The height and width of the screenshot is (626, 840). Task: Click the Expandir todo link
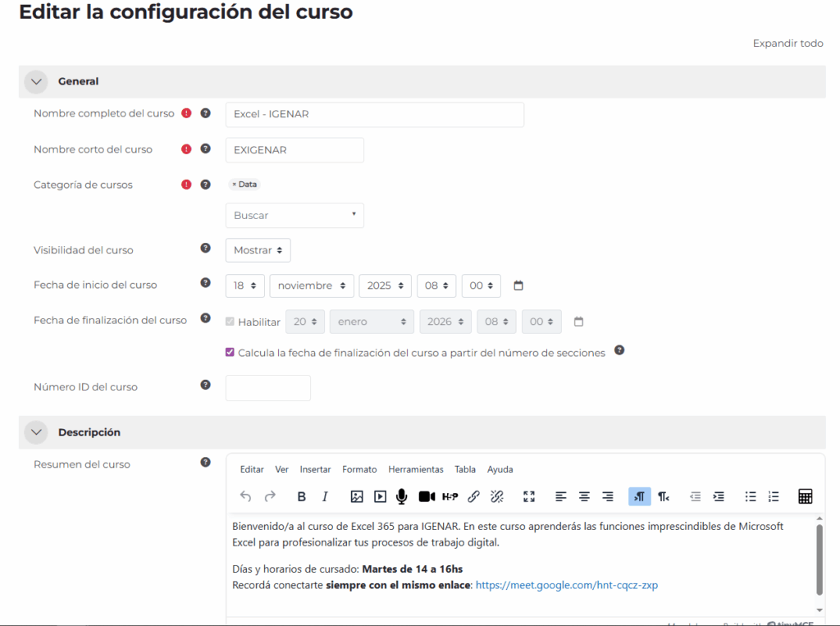(787, 43)
